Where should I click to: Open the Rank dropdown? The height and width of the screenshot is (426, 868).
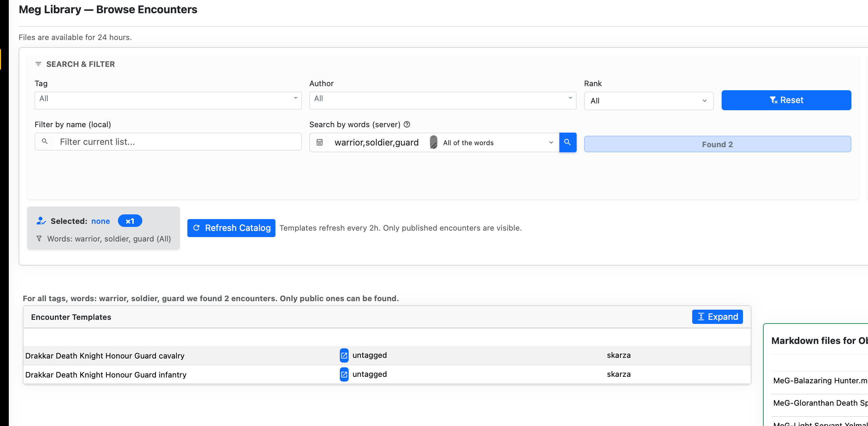(x=648, y=101)
